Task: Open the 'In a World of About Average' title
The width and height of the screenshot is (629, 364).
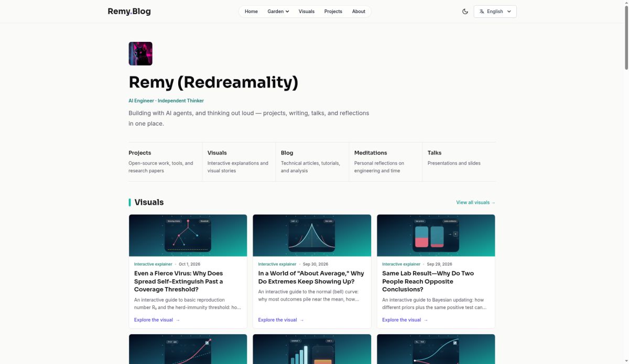Action: pyautogui.click(x=311, y=277)
